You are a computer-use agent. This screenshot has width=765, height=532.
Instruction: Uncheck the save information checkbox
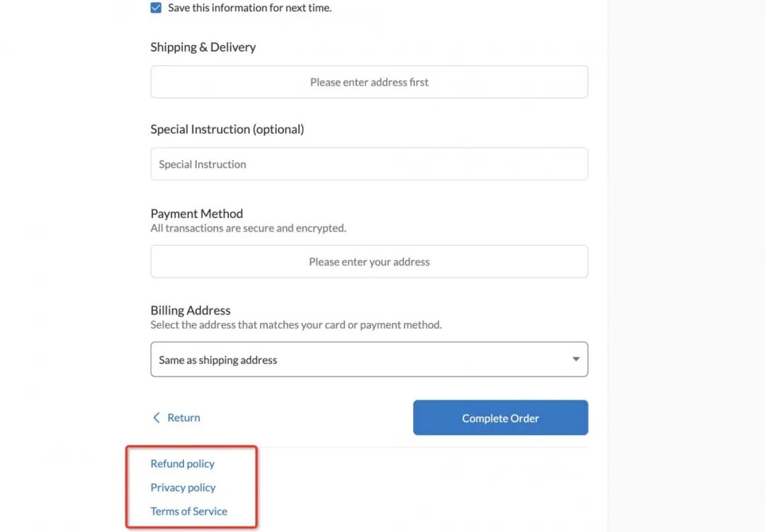point(156,8)
